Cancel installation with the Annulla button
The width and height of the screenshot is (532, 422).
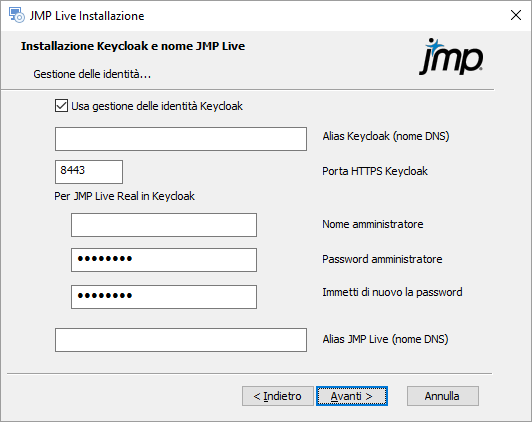tap(443, 396)
